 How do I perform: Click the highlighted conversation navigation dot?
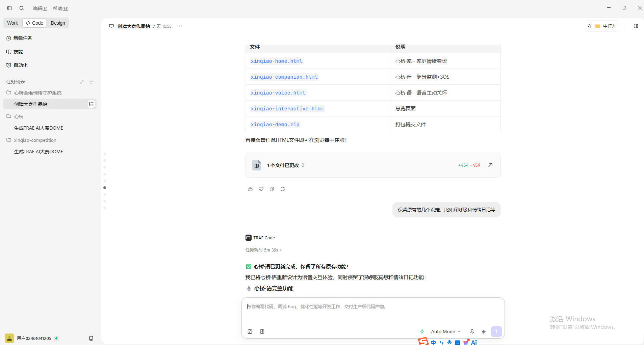coord(105,188)
